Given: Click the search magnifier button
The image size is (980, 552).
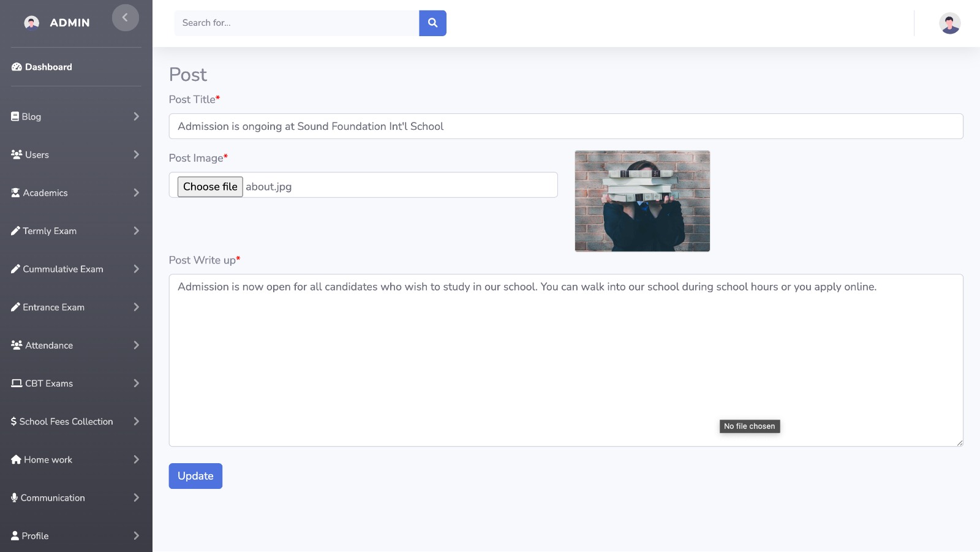Looking at the screenshot, I should point(432,23).
